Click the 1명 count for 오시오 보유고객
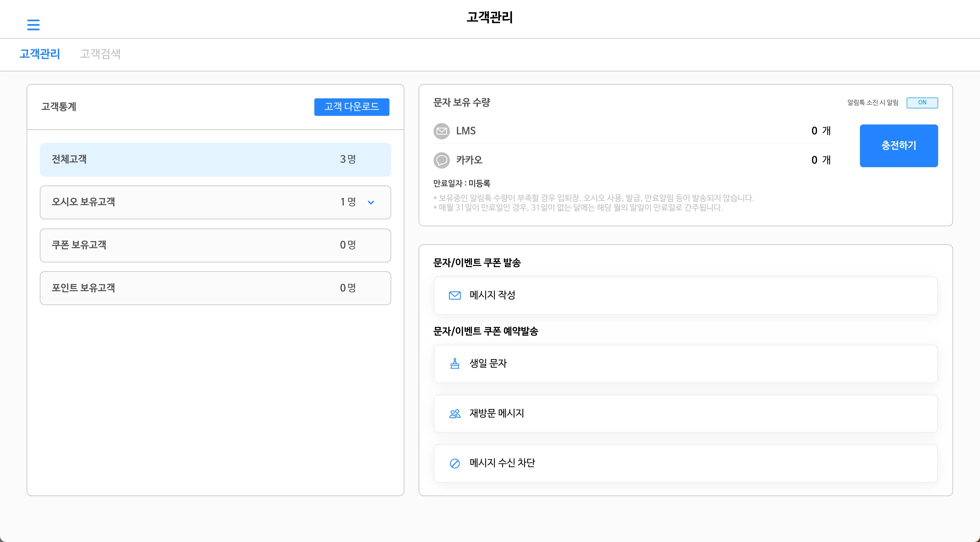The width and height of the screenshot is (980, 542). 348,202
